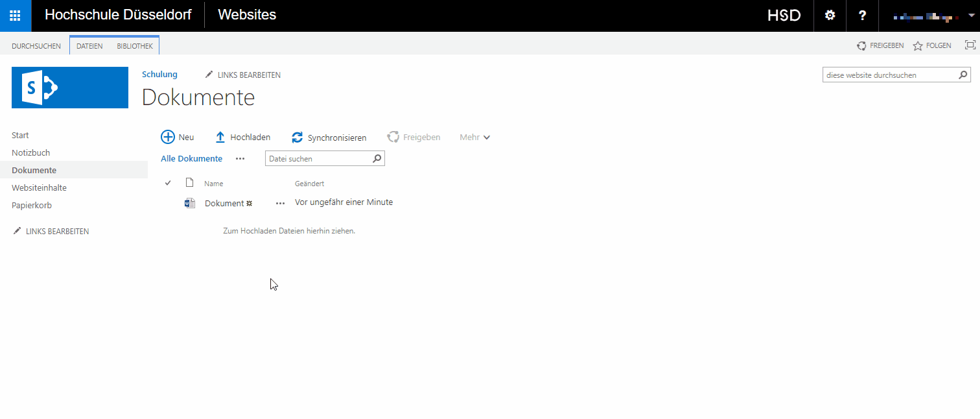Open the Schulung breadcrumb link
Viewport: 980px width, 419px height.
click(159, 75)
